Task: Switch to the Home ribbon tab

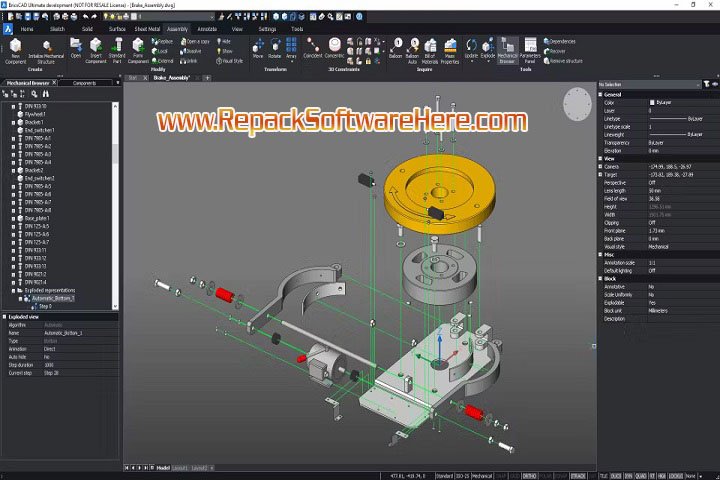Action: pyautogui.click(x=27, y=29)
